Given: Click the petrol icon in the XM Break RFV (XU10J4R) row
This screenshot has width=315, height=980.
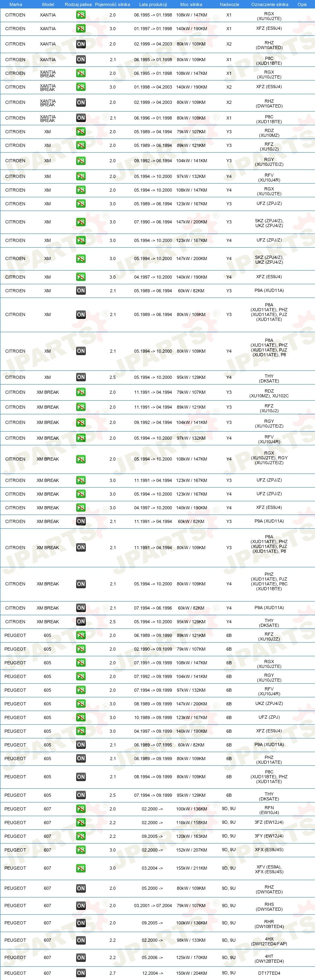Looking at the screenshot, I should 81,438.
